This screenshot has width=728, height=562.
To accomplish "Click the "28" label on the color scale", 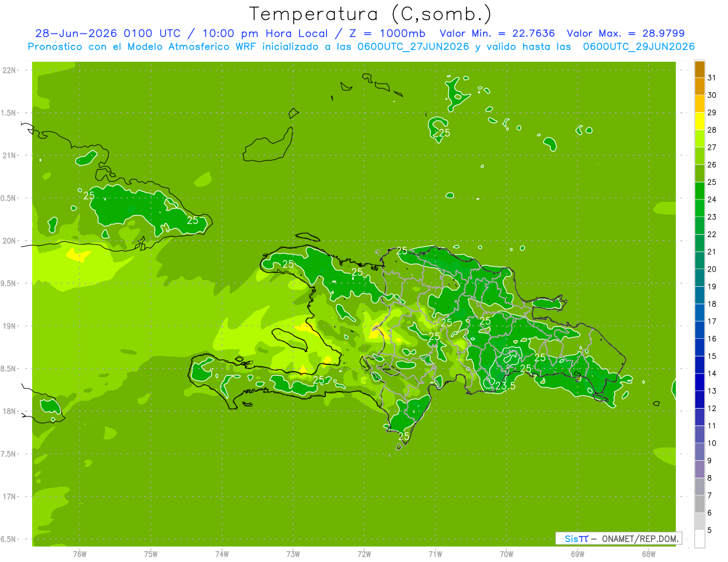I will coord(712,130).
